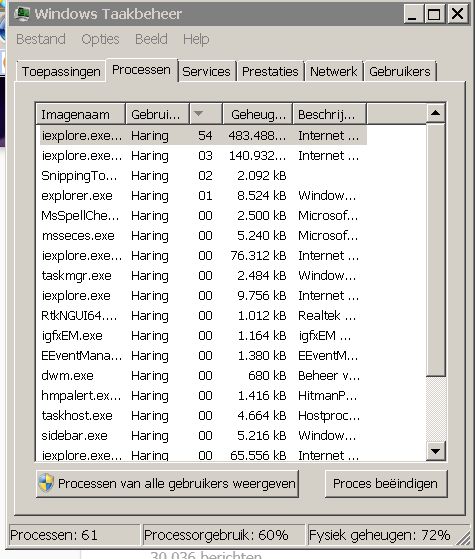Select the RtkNGUI64 process row
475x559 pixels.
coord(203,316)
